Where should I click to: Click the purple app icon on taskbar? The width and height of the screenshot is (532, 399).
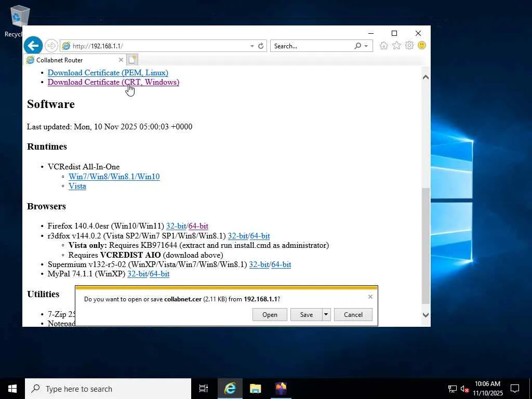(x=281, y=389)
